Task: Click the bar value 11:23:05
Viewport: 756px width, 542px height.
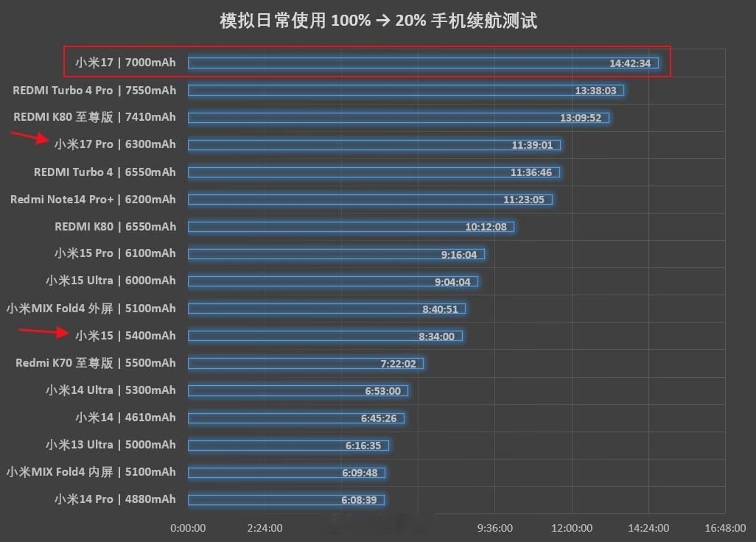Action: [524, 200]
